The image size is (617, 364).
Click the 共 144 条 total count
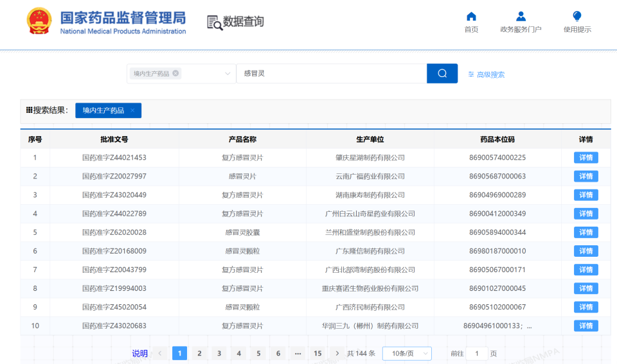pyautogui.click(x=361, y=353)
